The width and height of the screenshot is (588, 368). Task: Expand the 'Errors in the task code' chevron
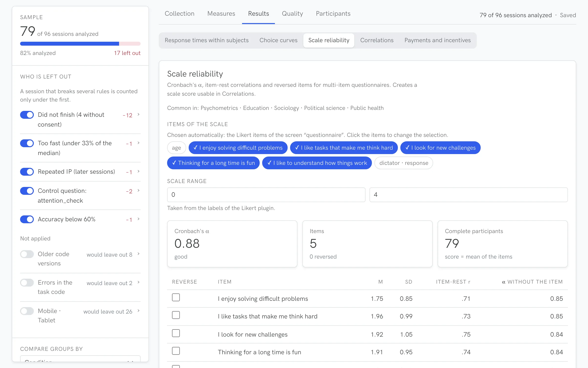tap(138, 282)
